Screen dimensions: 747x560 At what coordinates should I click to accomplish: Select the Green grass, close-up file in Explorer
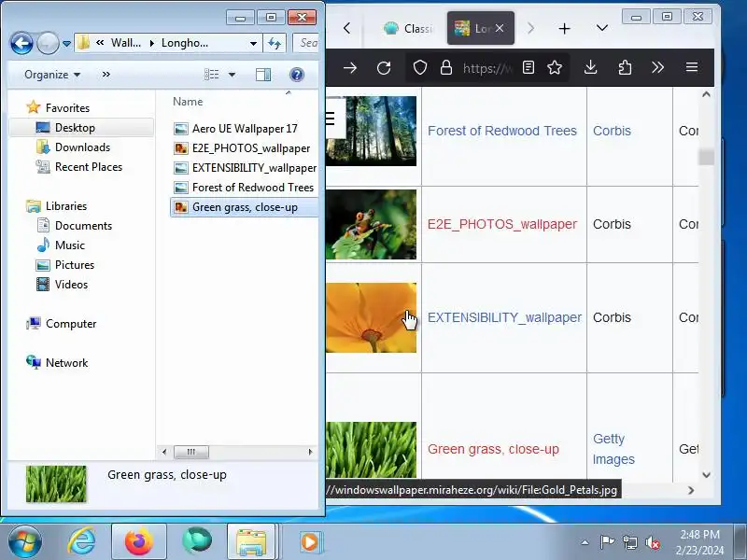point(245,207)
